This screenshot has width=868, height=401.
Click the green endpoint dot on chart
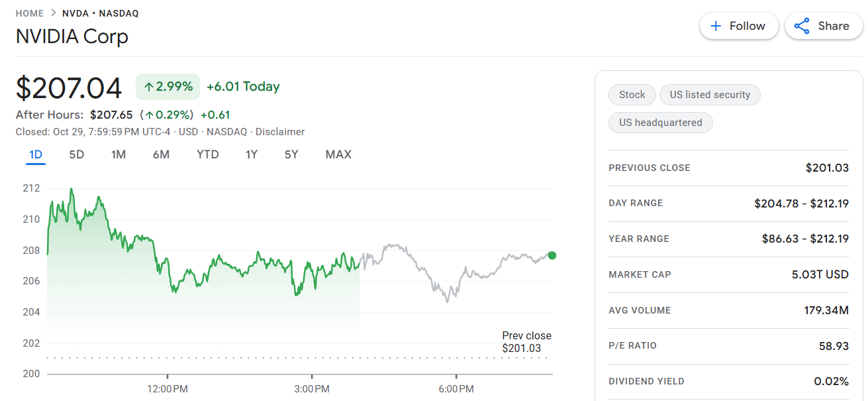pyautogui.click(x=552, y=256)
